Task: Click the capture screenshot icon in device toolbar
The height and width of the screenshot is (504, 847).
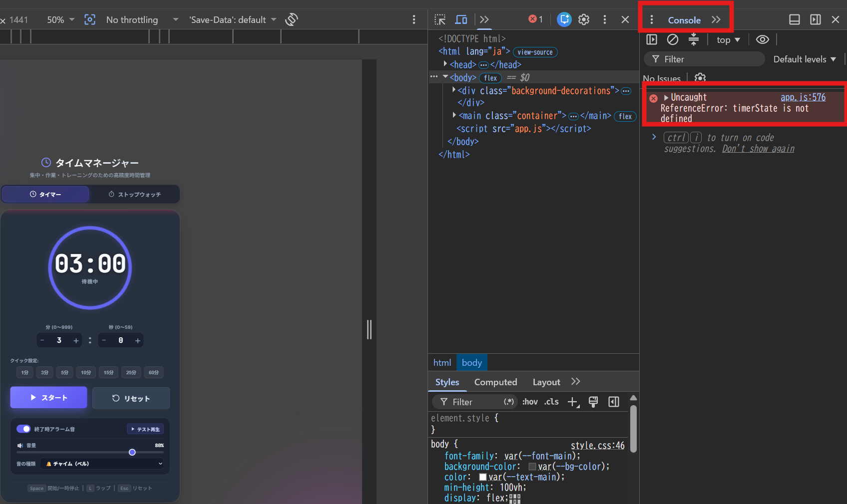Action: click(90, 20)
